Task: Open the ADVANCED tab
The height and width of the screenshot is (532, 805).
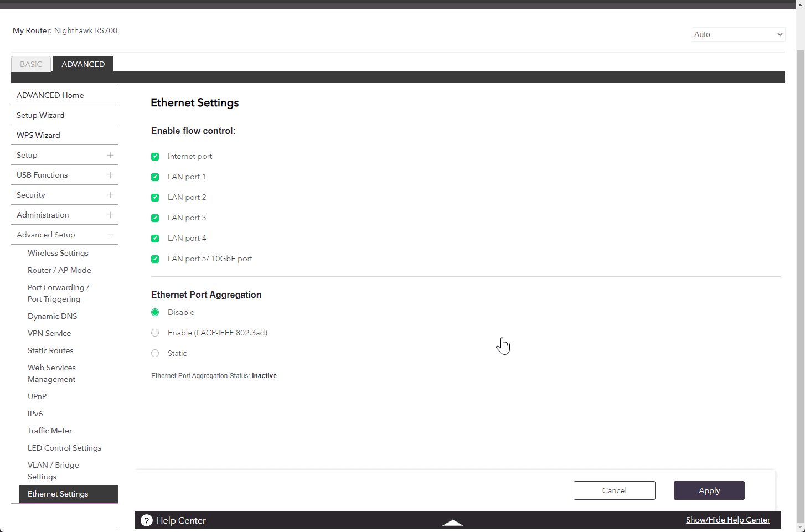Action: point(83,64)
